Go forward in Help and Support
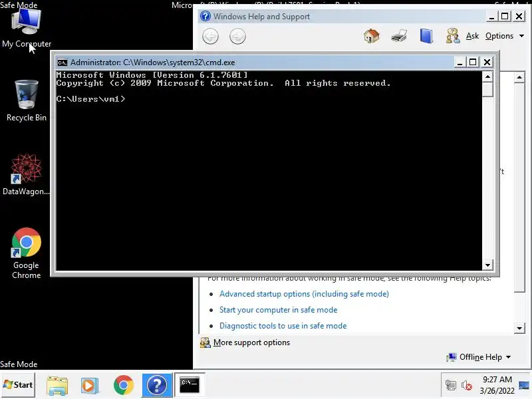The width and height of the screenshot is (532, 399). pos(237,37)
